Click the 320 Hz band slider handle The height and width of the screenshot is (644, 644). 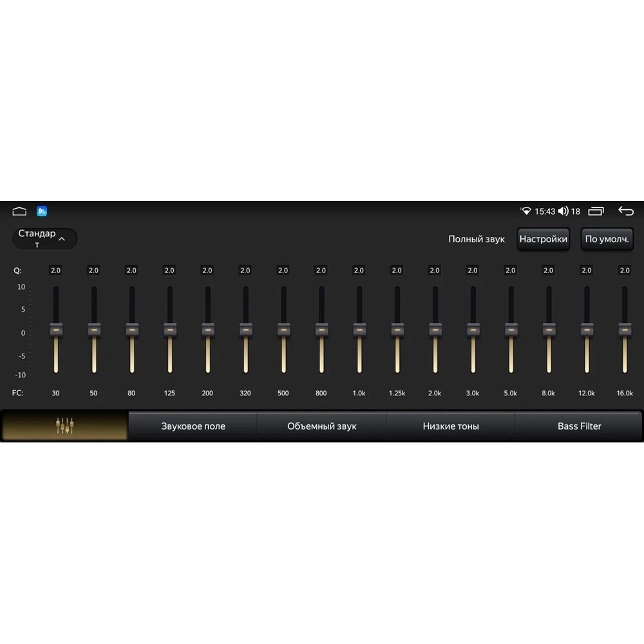point(245,330)
